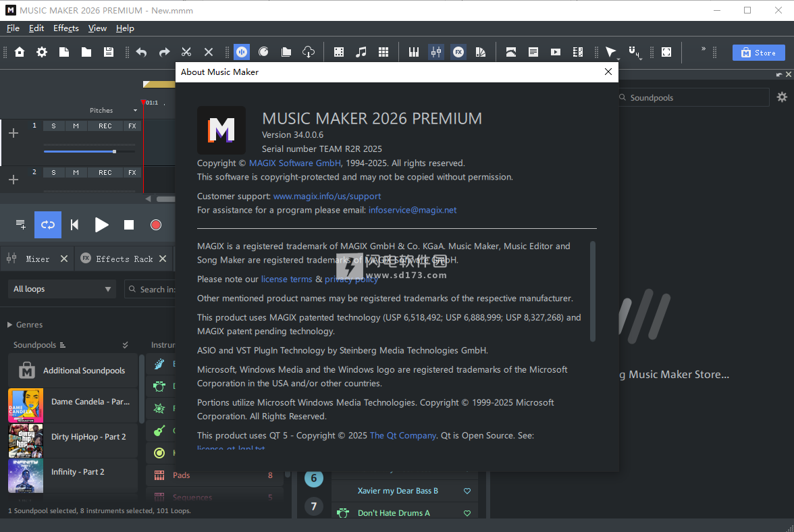Open the piano keyboard from the toolbar
This screenshot has width=794, height=532.
[414, 52]
